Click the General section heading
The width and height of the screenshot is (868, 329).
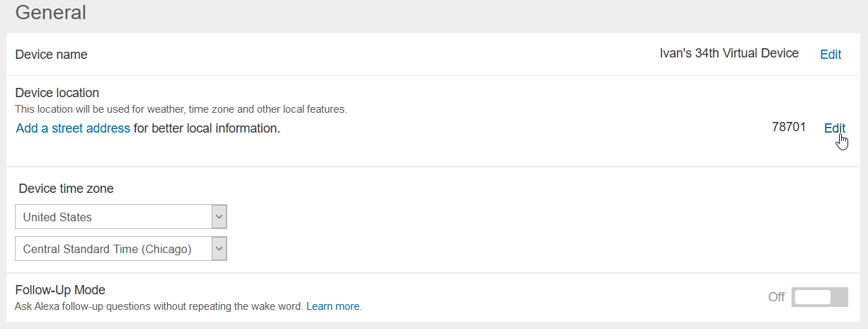51,12
